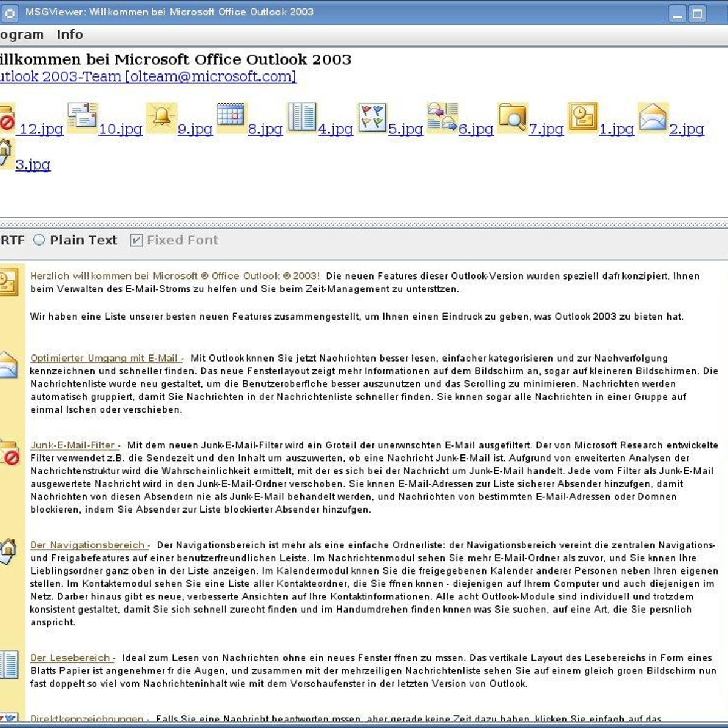Image resolution: width=728 pixels, height=728 pixels.
Task: Follow the Direktkennzeichnungen link
Action: click(x=89, y=719)
